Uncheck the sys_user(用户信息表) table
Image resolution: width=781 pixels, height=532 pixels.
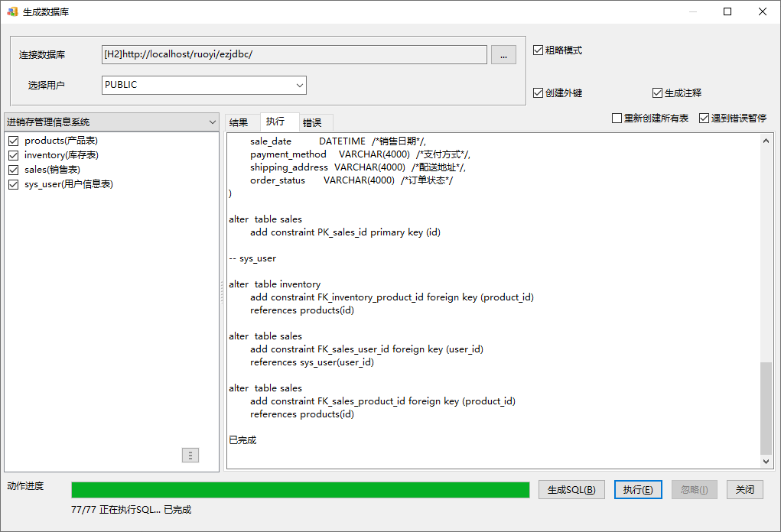[x=13, y=184]
